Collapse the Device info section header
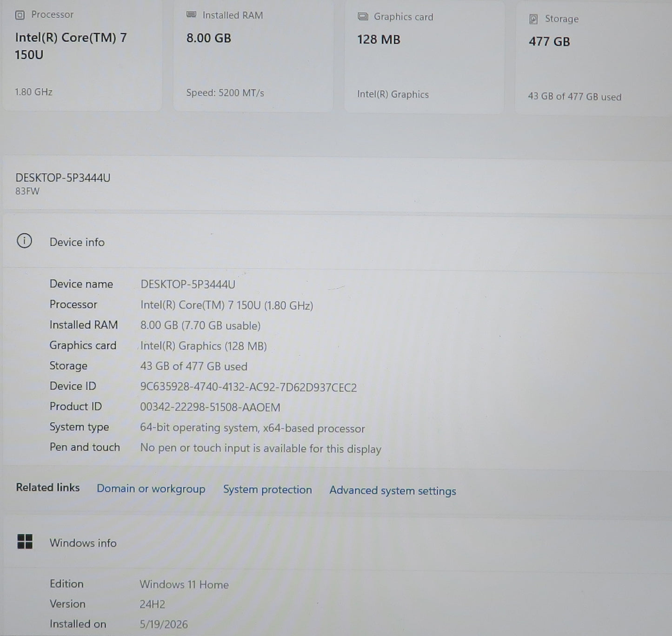 [x=337, y=242]
